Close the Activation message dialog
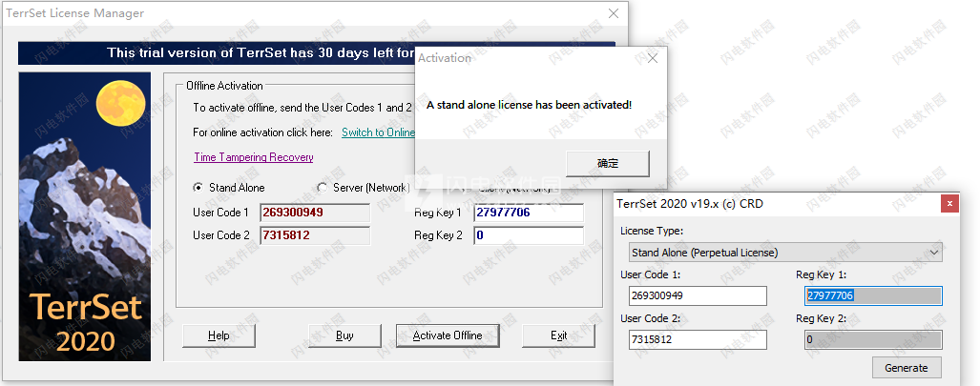The image size is (980, 386). coord(653,58)
